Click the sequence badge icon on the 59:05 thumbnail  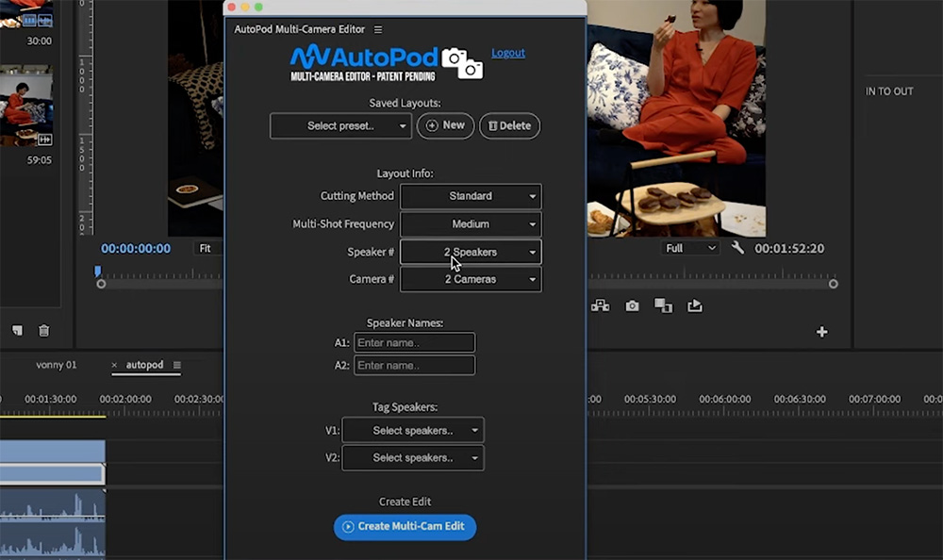[45, 140]
